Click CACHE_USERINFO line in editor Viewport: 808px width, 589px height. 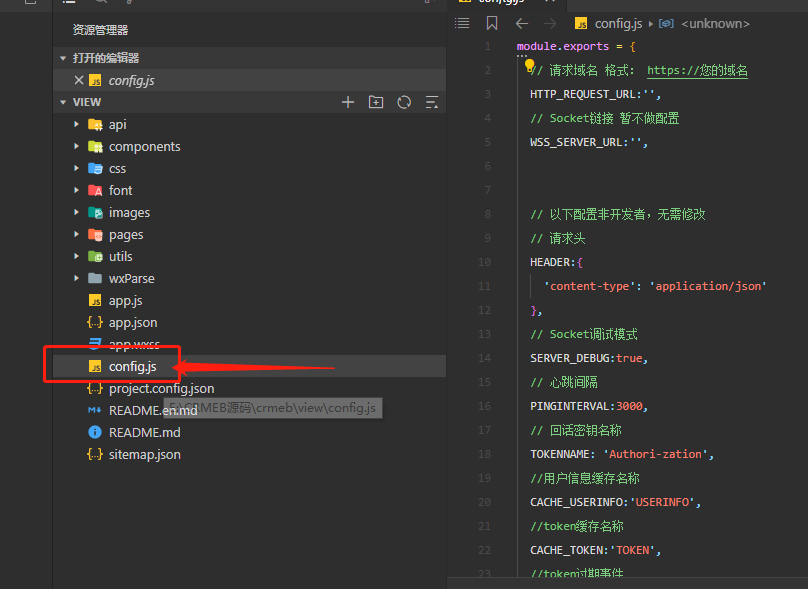(616, 502)
